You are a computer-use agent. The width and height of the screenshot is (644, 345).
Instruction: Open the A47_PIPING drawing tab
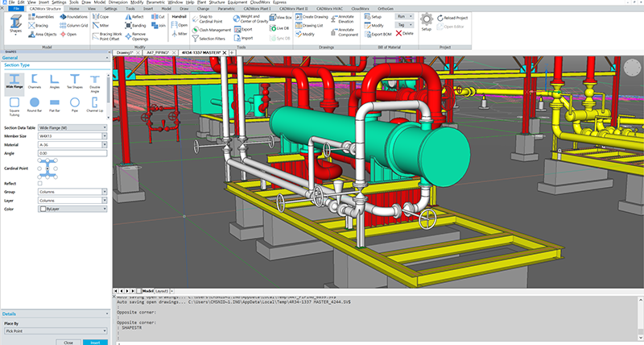157,52
